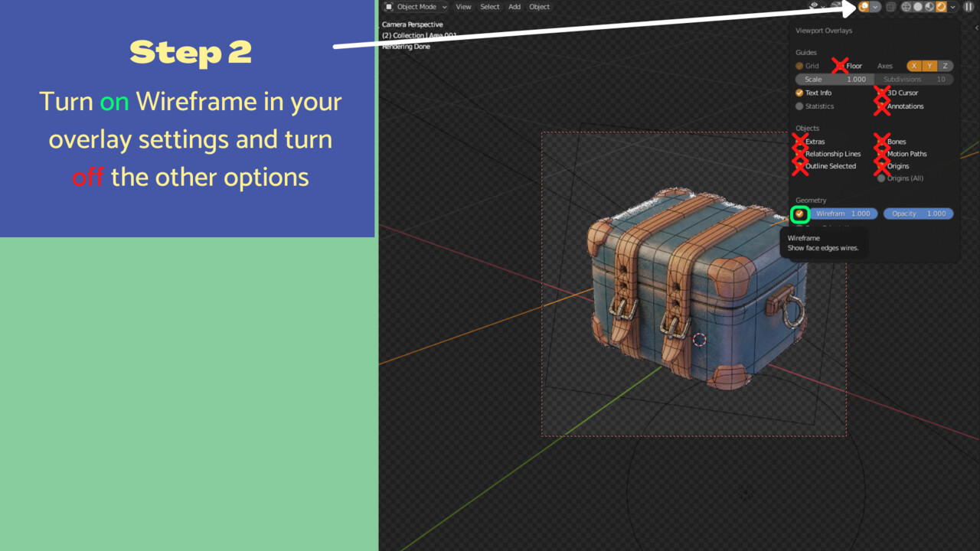This screenshot has height=551, width=980.
Task: Switch to Solid viewport shading icon
Action: 918,7
